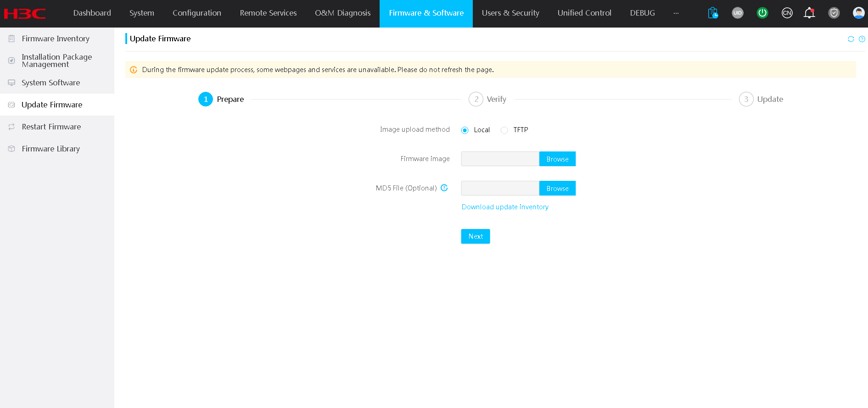Image resolution: width=868 pixels, height=408 pixels.
Task: Click the MD5 File info icon
Action: point(444,188)
